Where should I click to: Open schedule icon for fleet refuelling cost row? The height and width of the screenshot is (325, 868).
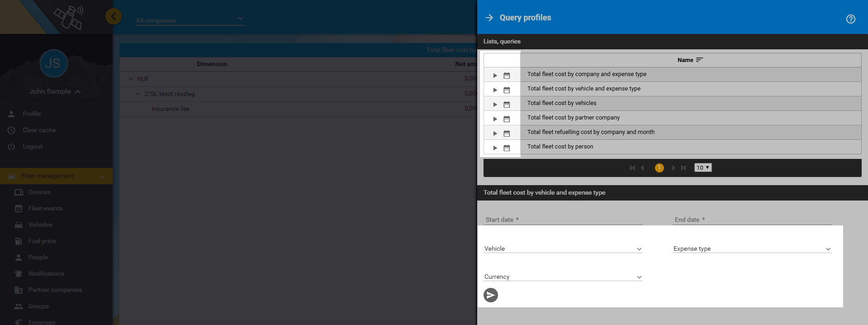click(x=507, y=134)
